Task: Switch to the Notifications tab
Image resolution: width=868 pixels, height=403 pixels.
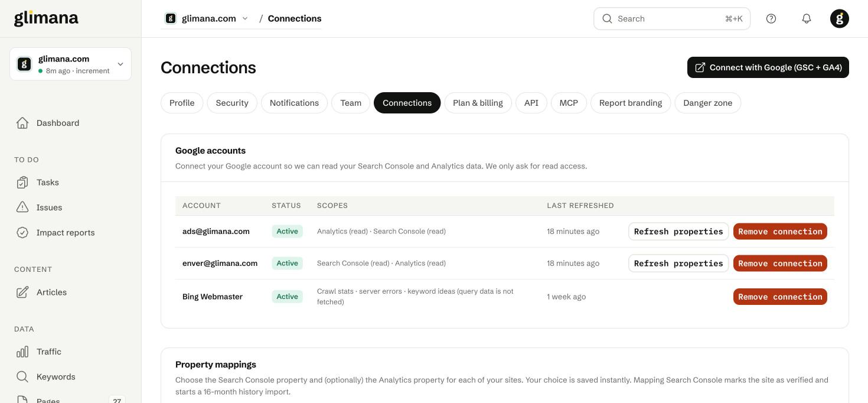Action: 294,103
